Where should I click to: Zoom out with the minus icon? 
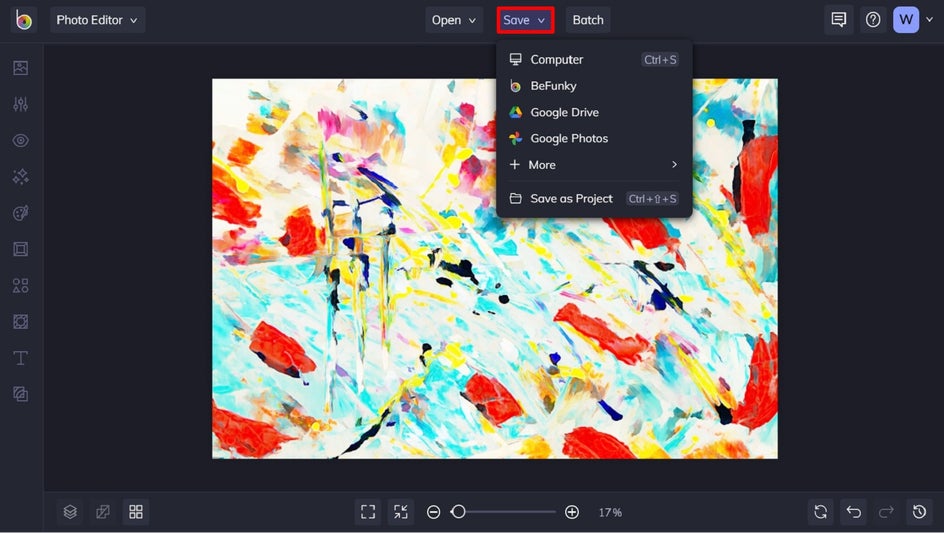pyautogui.click(x=433, y=512)
